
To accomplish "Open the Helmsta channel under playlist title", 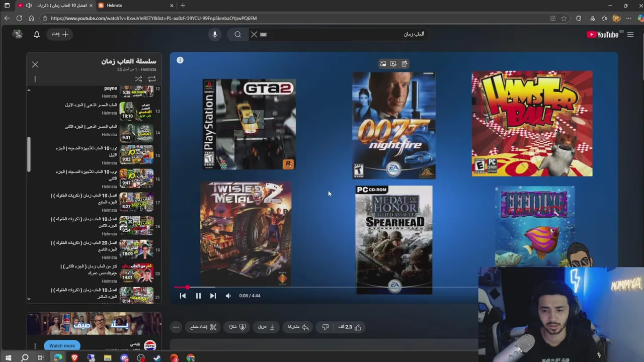I will tap(148, 69).
